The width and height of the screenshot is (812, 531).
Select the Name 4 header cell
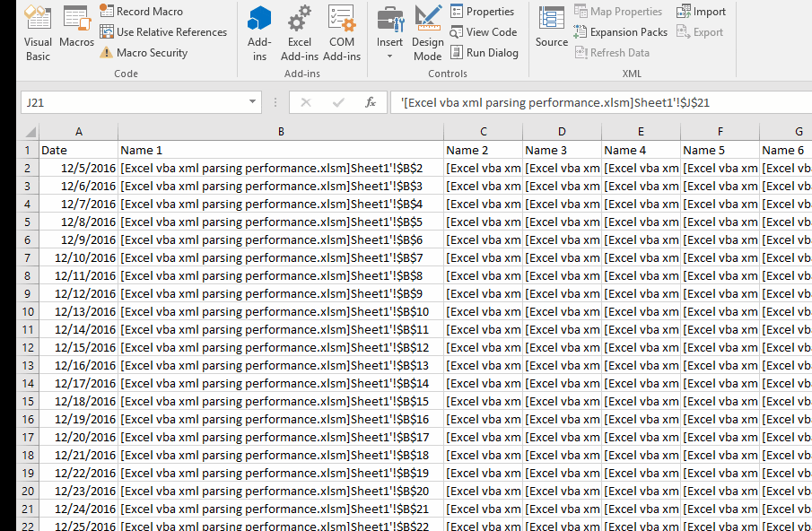642,150
